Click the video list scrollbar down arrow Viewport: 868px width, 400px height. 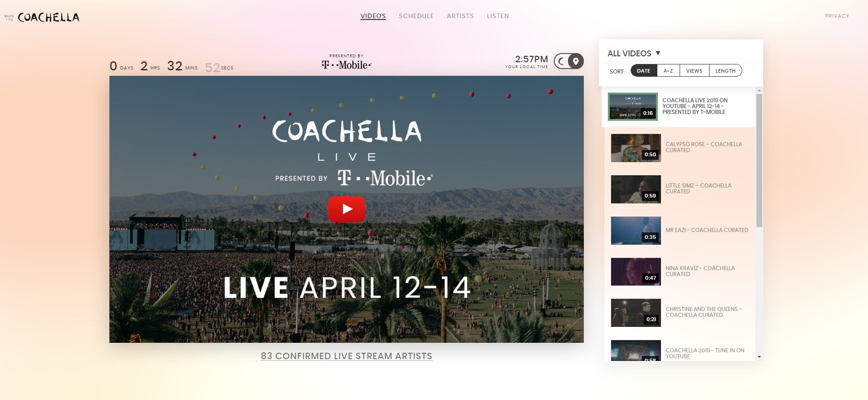click(x=759, y=357)
